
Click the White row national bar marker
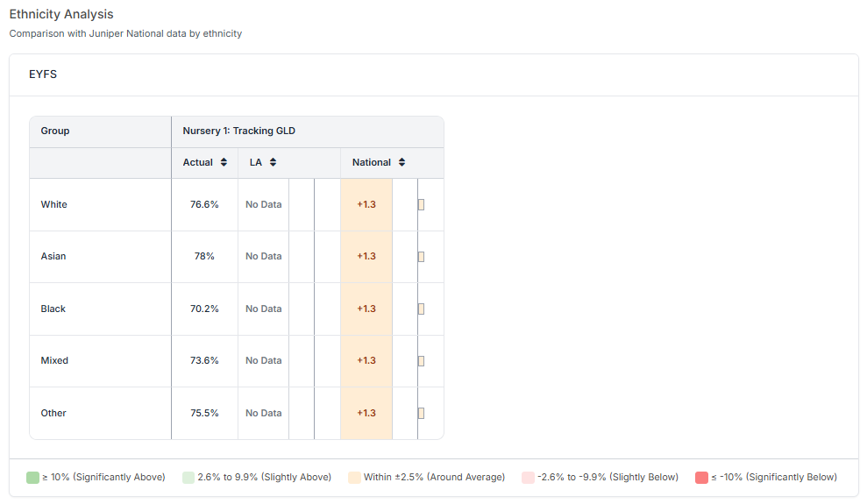point(422,204)
